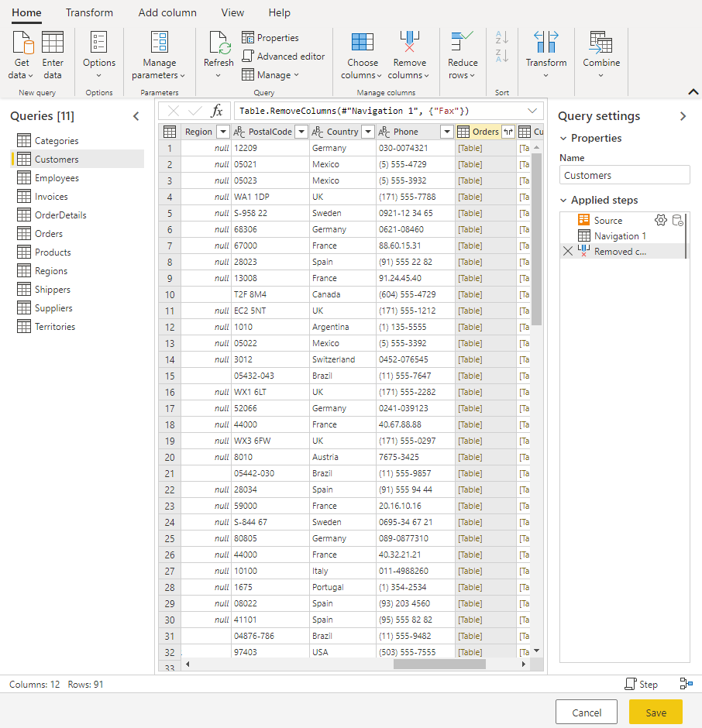Switch to the Transform ribbon tab
This screenshot has width=702, height=728.
(89, 12)
